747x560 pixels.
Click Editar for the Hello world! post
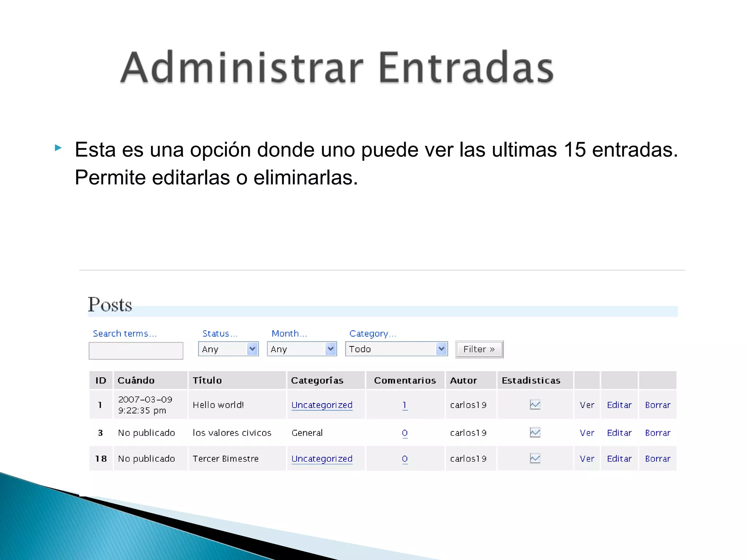click(619, 405)
